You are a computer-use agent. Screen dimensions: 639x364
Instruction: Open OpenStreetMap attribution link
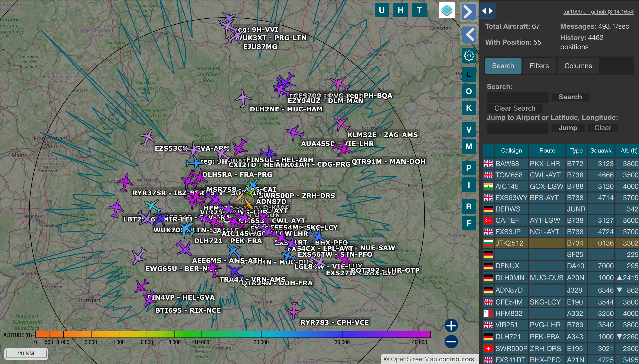pyautogui.click(x=414, y=359)
